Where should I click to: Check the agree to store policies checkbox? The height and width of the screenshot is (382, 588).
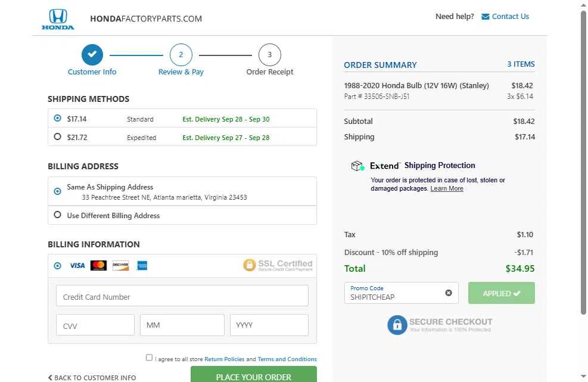[x=150, y=358]
